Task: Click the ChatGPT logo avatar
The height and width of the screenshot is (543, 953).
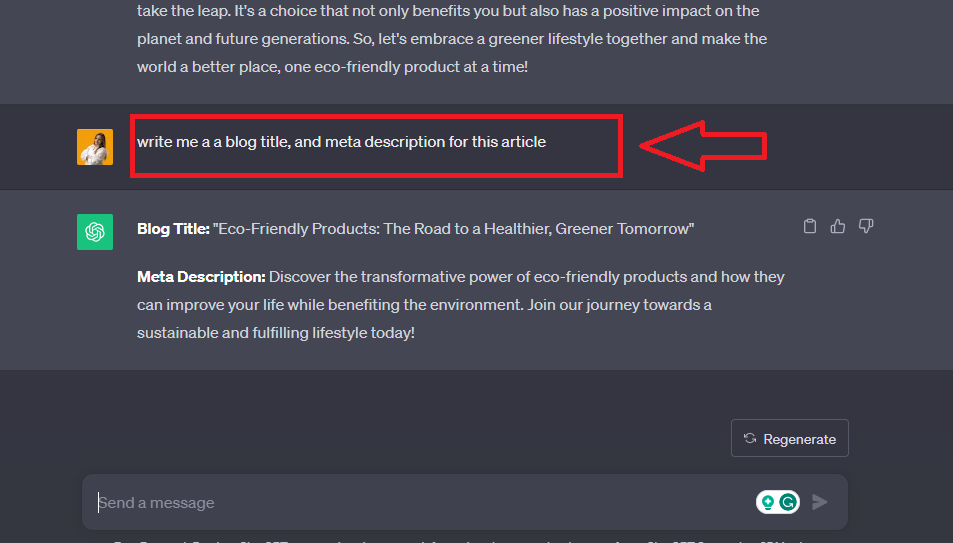Action: tap(95, 232)
